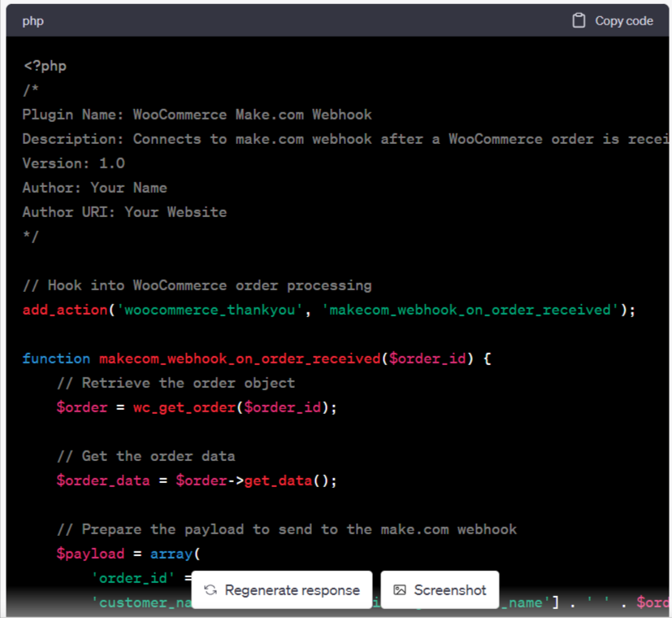
Task: Click the 'Plugin Name: WooCommerce Make.com Webhook' line
Action: (197, 115)
